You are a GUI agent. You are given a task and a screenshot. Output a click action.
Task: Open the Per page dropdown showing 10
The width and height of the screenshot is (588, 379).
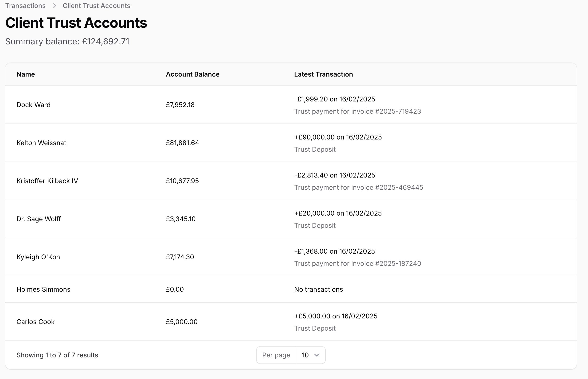pyautogui.click(x=310, y=355)
